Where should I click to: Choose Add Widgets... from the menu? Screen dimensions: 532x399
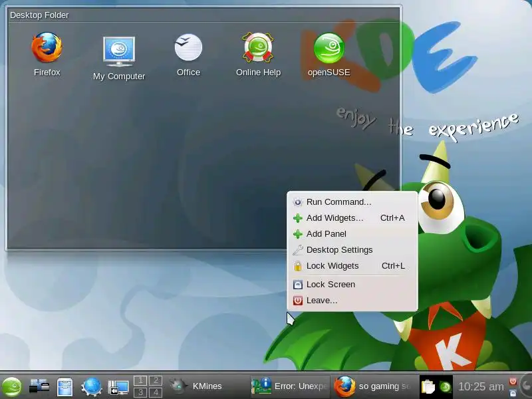pyautogui.click(x=352, y=218)
